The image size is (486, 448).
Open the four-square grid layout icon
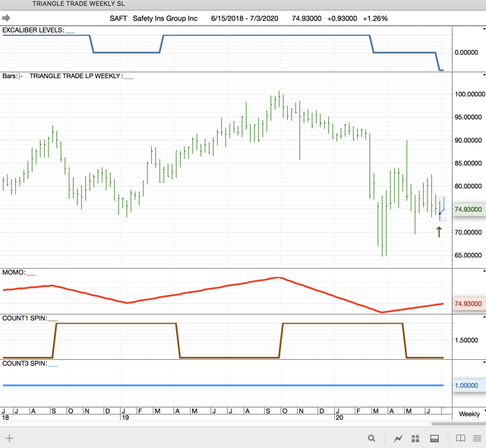coord(415,438)
